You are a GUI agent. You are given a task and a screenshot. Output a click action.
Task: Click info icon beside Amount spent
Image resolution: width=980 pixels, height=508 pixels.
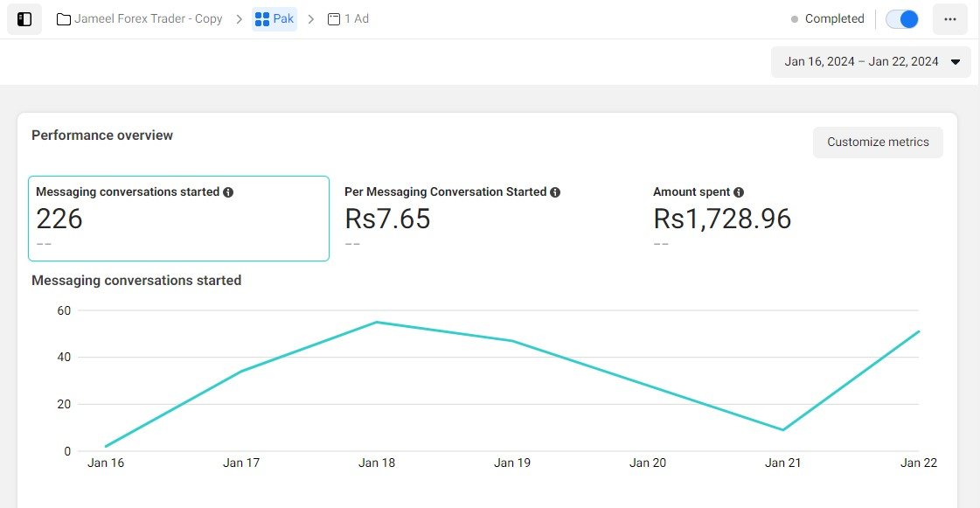[739, 192]
